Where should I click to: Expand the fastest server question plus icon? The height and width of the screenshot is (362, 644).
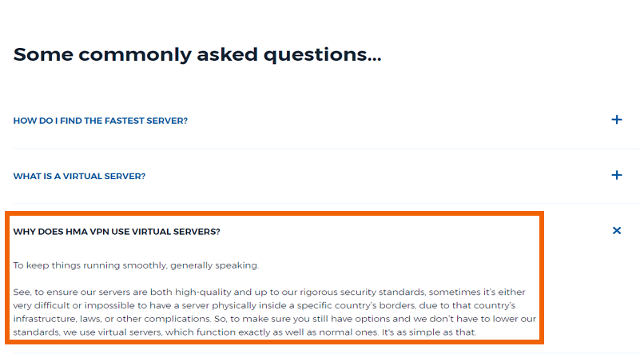(617, 120)
